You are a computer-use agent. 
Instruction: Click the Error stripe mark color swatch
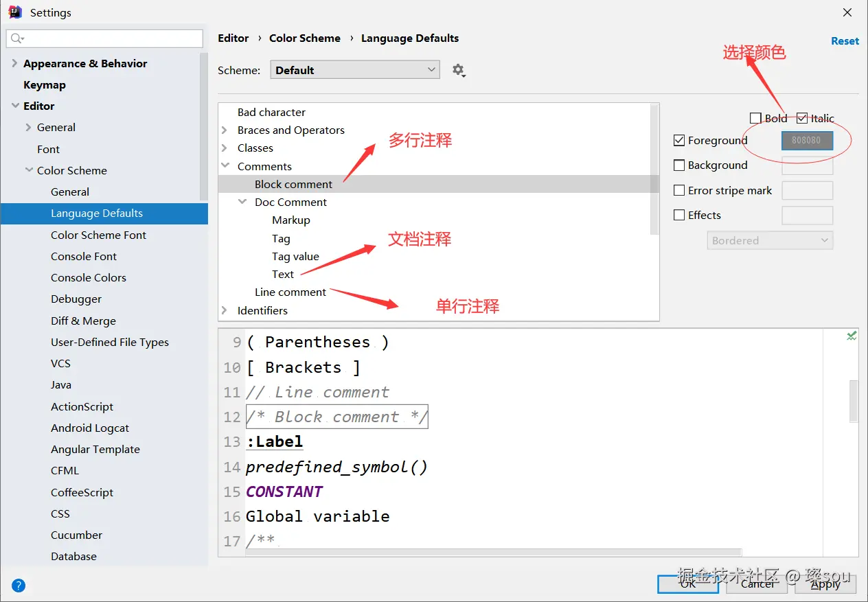pyautogui.click(x=807, y=190)
